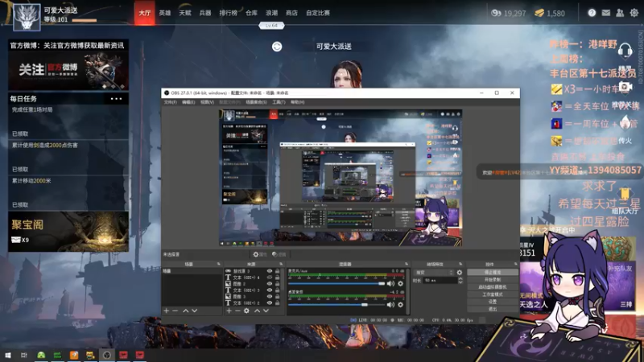Toggle visibility eye of 图像 2 source
Viewport: 644px width, 362px height.
pyautogui.click(x=270, y=284)
